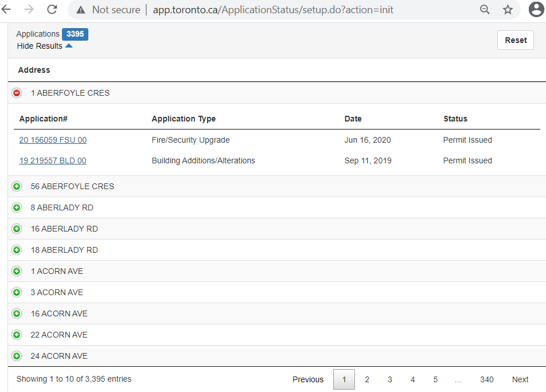
Task: Expand the 22 ACORN AVE row
Action: click(17, 335)
